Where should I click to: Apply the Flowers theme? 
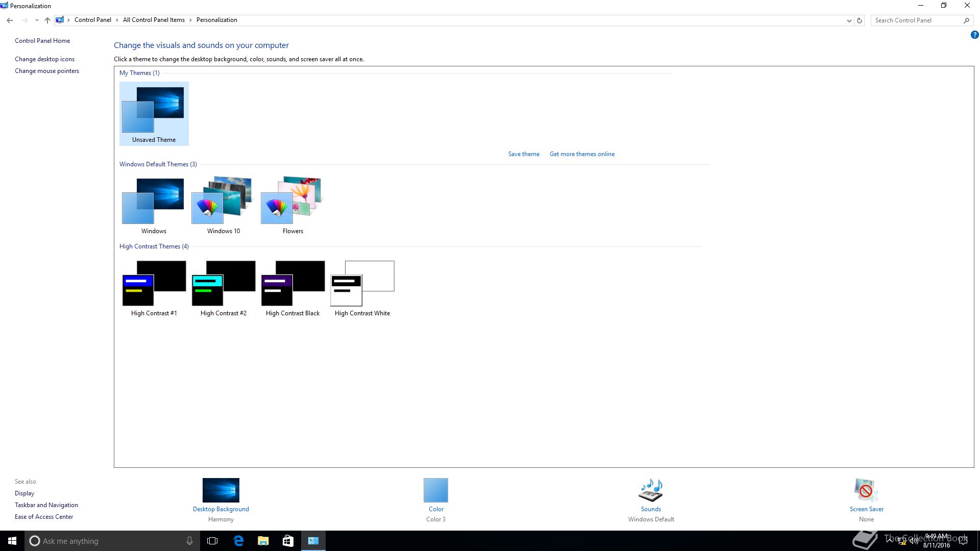pyautogui.click(x=292, y=205)
